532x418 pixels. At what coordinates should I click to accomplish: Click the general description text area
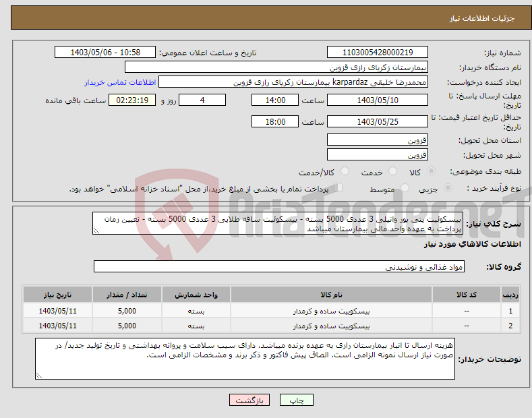(x=278, y=224)
